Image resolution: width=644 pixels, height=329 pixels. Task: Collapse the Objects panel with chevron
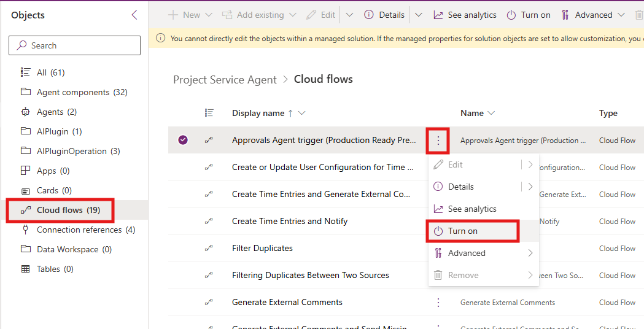point(134,15)
